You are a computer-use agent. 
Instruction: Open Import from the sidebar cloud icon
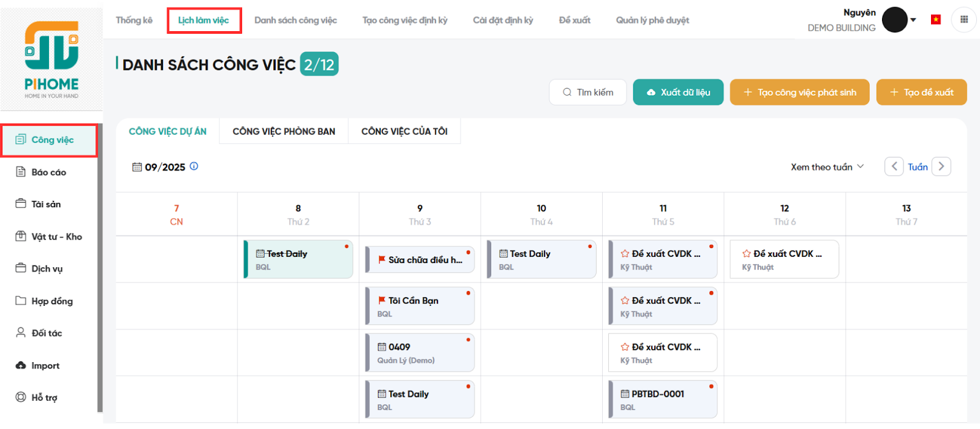point(21,365)
